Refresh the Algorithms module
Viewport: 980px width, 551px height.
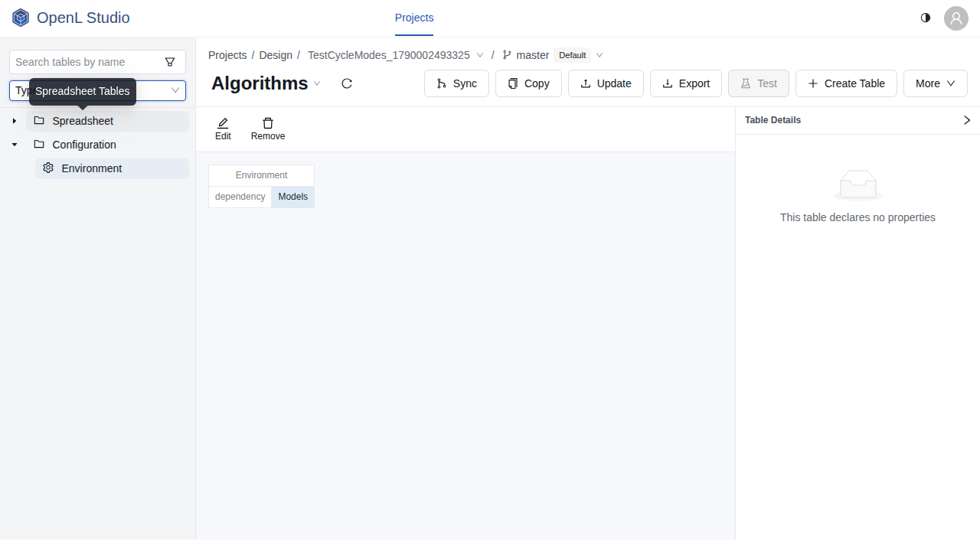347,83
